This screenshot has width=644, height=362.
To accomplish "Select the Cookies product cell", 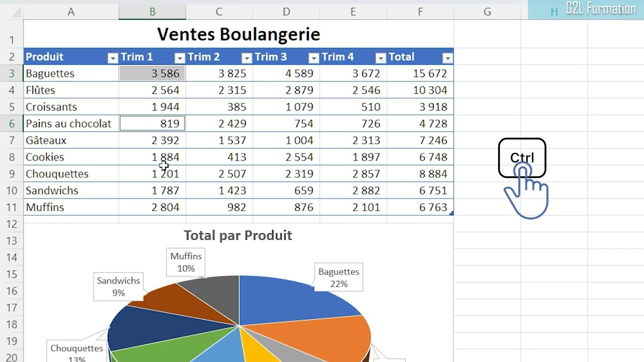I will 71,157.
